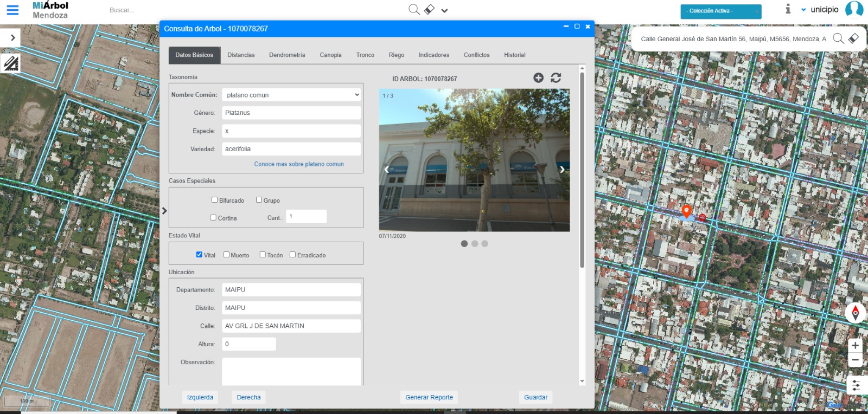This screenshot has height=414, width=868.
Task: Toggle the Cortina checkbox
Action: pos(213,218)
